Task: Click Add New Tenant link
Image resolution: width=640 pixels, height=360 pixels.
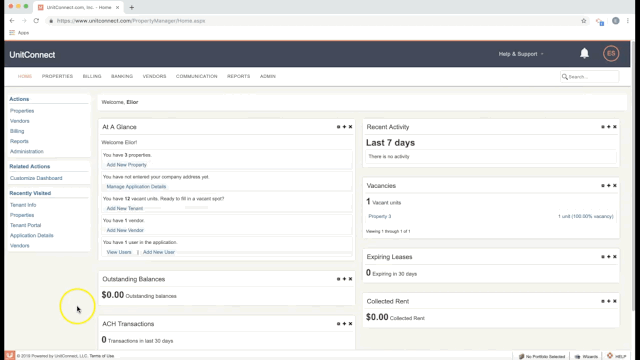Action: (125, 209)
